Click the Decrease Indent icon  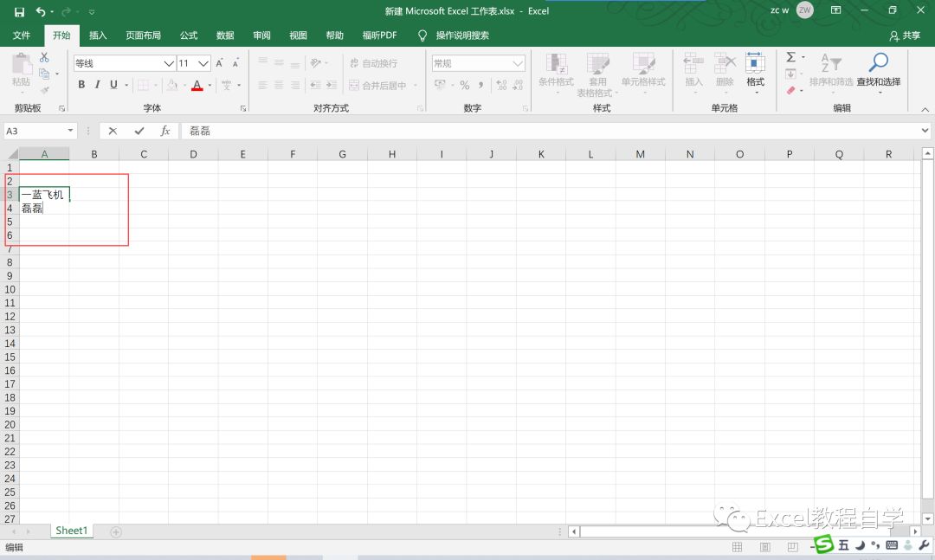pyautogui.click(x=315, y=86)
